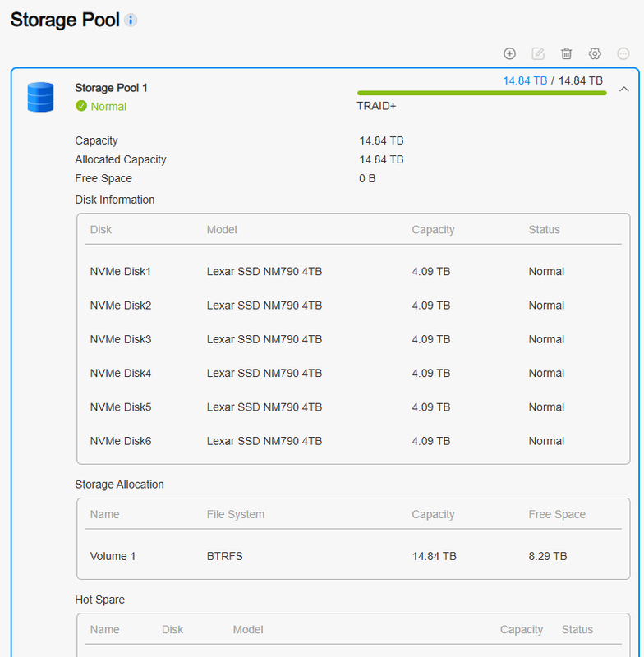The height and width of the screenshot is (657, 644).
Task: Click the blue database icon of Storage Pool 1
Action: coord(40,97)
